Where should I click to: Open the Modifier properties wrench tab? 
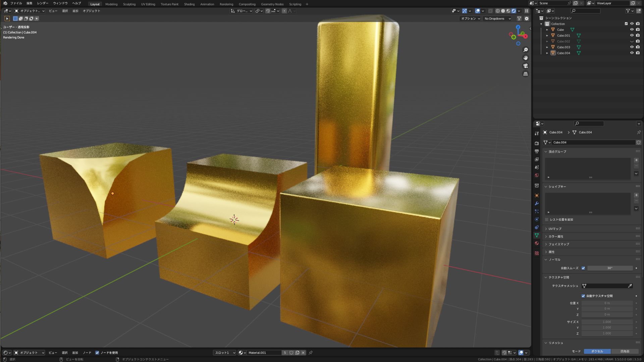(x=537, y=203)
